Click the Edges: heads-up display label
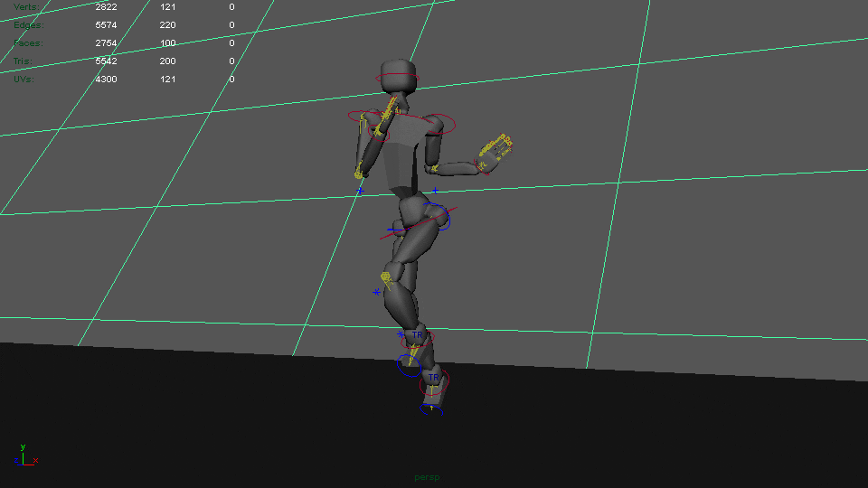 pyautogui.click(x=29, y=25)
